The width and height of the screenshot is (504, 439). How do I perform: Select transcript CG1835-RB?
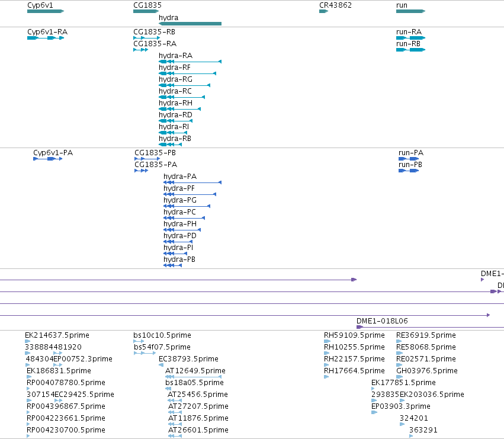[155, 32]
